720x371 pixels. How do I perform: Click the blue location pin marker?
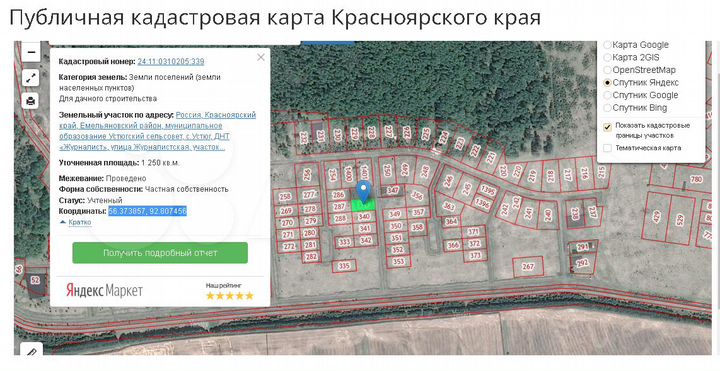click(364, 191)
